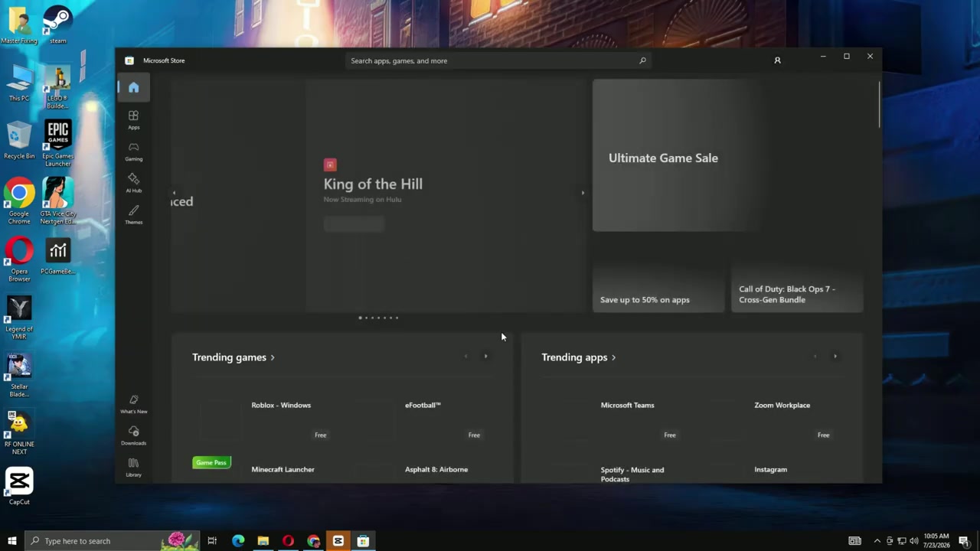Show previous Trending games with the left arrow
Viewport: 980px width, 551px height.
465,356
